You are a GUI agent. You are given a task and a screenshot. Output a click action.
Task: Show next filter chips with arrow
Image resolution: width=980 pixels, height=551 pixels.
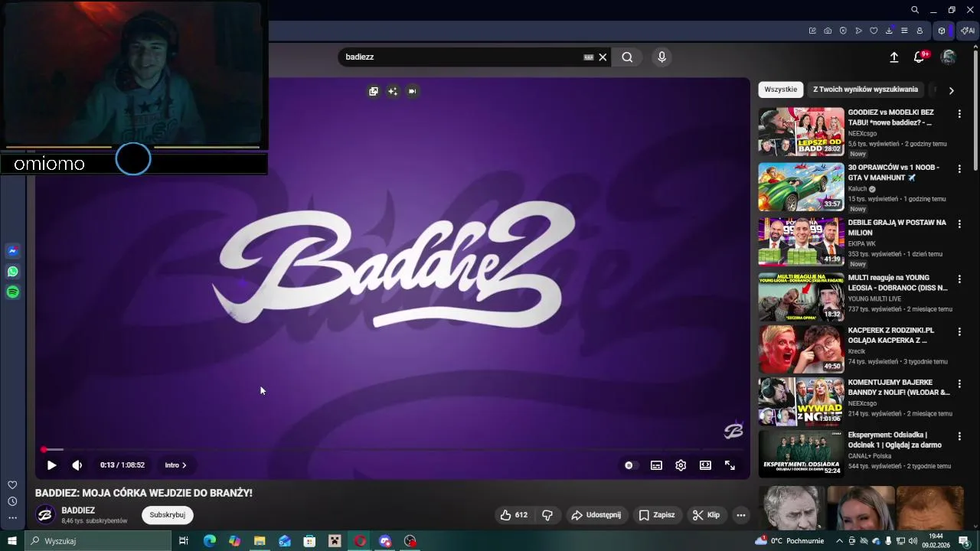(951, 90)
